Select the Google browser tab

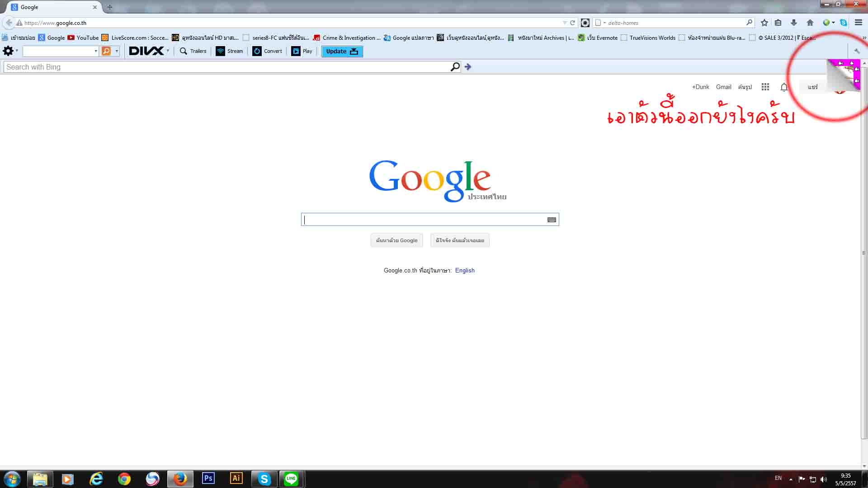(x=54, y=7)
